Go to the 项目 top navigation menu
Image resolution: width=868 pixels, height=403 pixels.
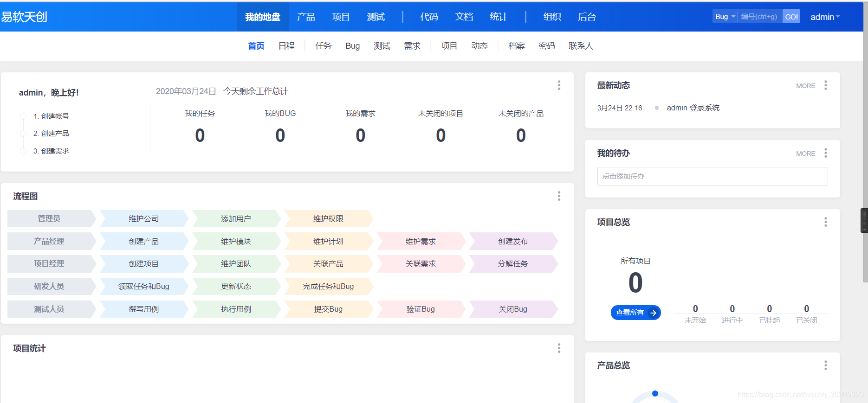pos(341,17)
